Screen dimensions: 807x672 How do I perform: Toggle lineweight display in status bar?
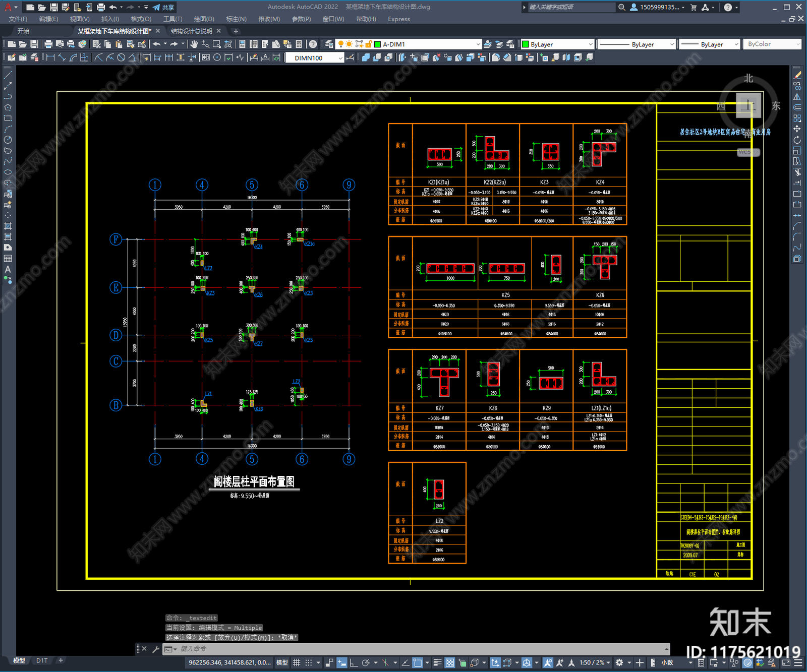coord(437,662)
